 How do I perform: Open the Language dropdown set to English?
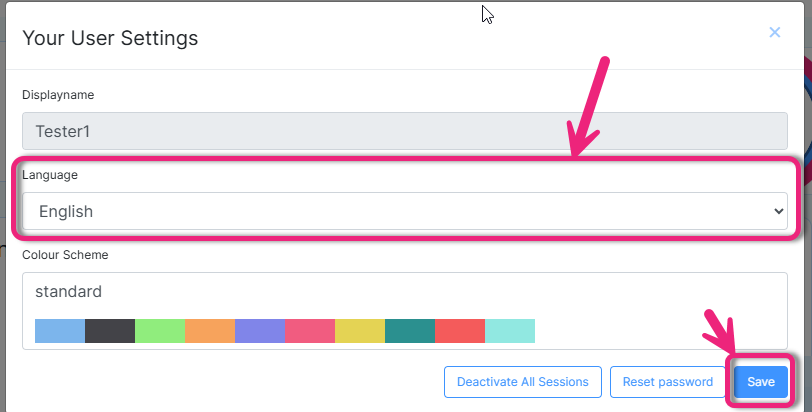click(x=404, y=211)
